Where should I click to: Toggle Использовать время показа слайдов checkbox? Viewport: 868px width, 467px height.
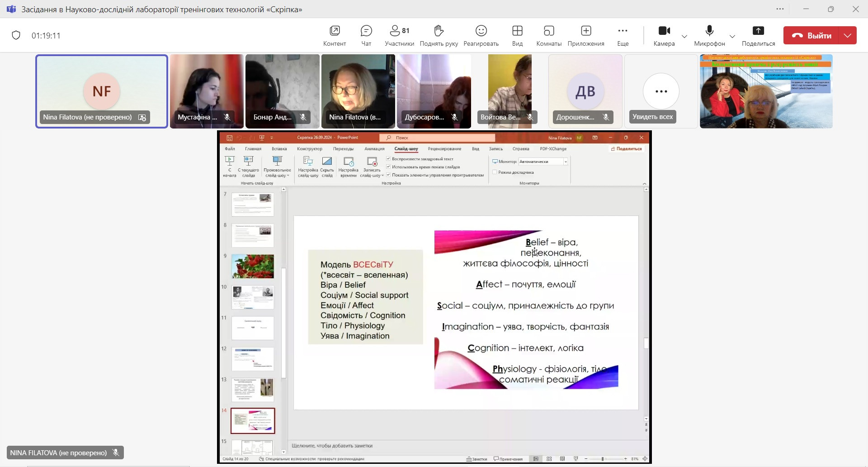388,167
